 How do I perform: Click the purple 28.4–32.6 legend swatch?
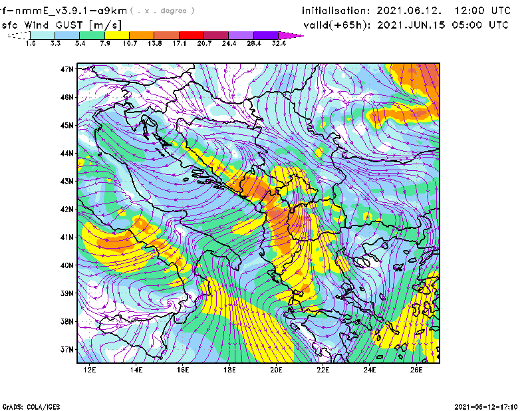pyautogui.click(x=266, y=35)
